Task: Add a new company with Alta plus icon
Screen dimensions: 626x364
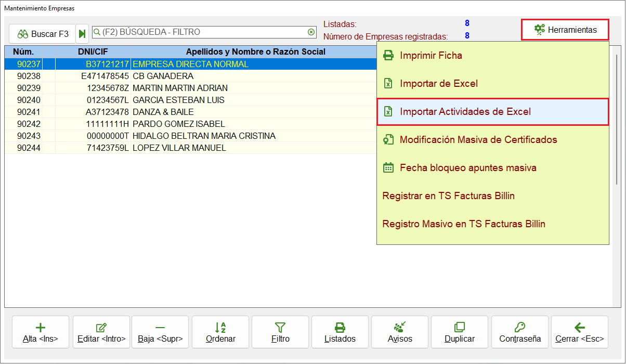Action: point(41,332)
